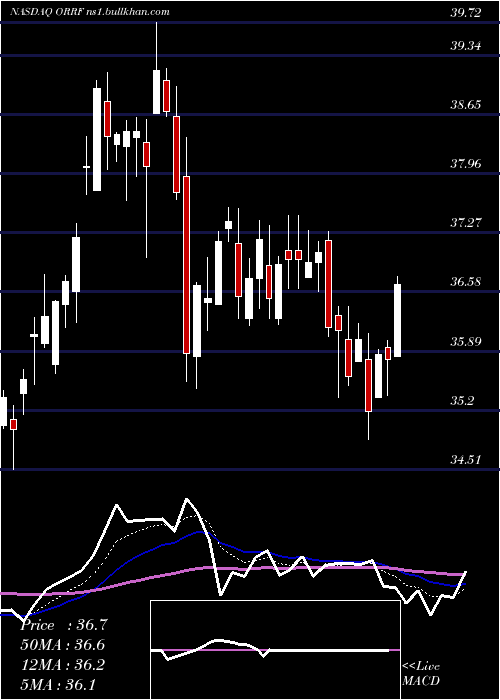The height and width of the screenshot is (700, 500).
Task: Click the tallest red candlestick dropping to 35.89
Action: (186, 265)
